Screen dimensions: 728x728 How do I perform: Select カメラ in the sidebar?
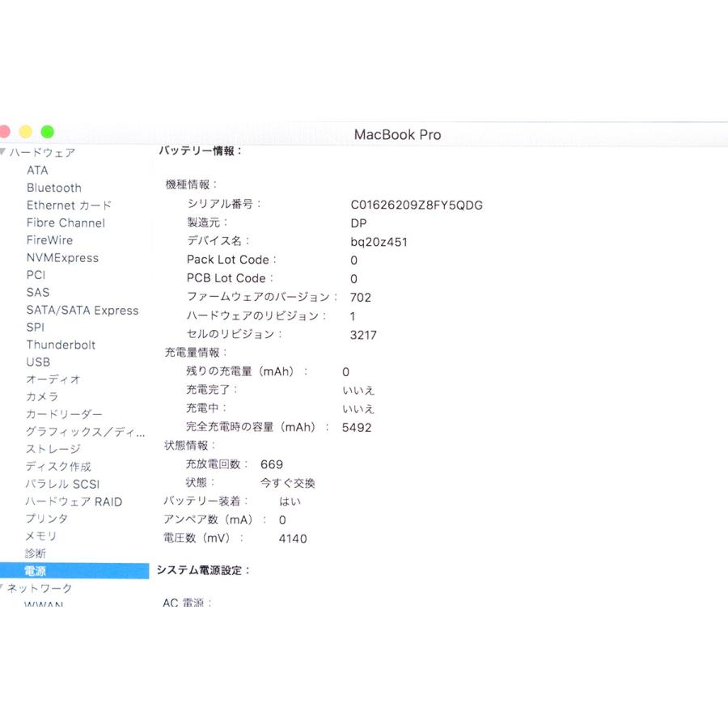coord(42,397)
